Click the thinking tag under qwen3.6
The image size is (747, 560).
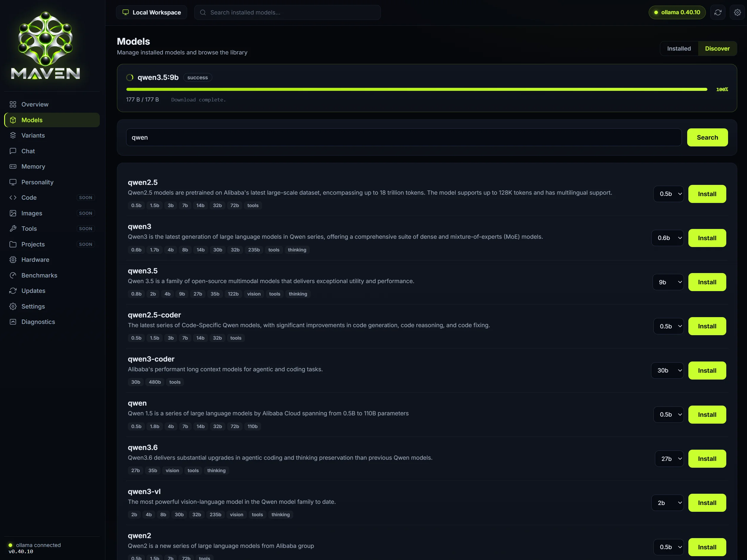(x=216, y=471)
